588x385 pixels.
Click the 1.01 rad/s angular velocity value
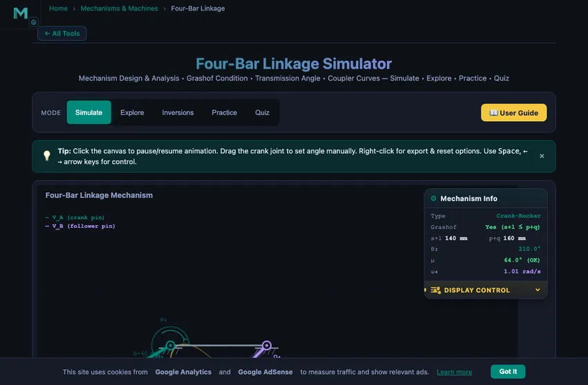point(522,271)
